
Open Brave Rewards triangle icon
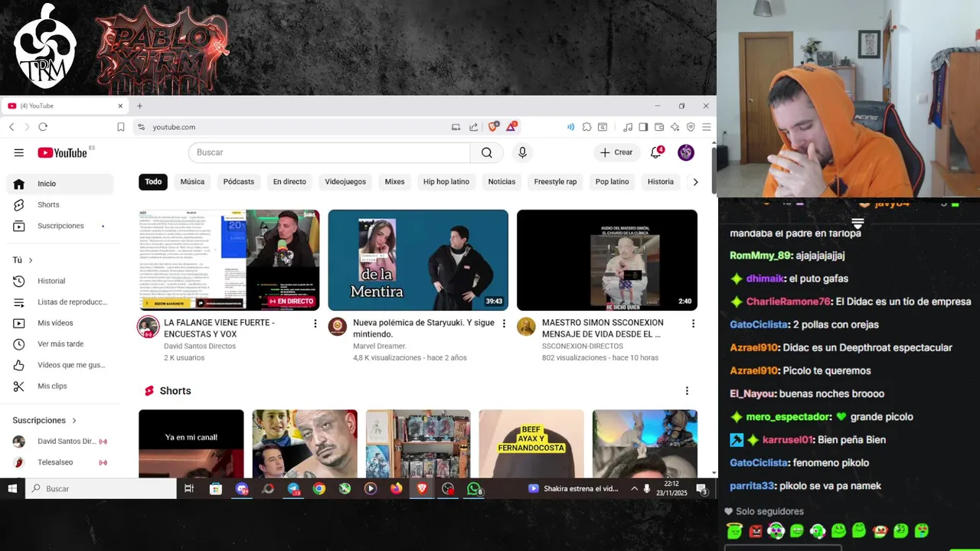[511, 126]
